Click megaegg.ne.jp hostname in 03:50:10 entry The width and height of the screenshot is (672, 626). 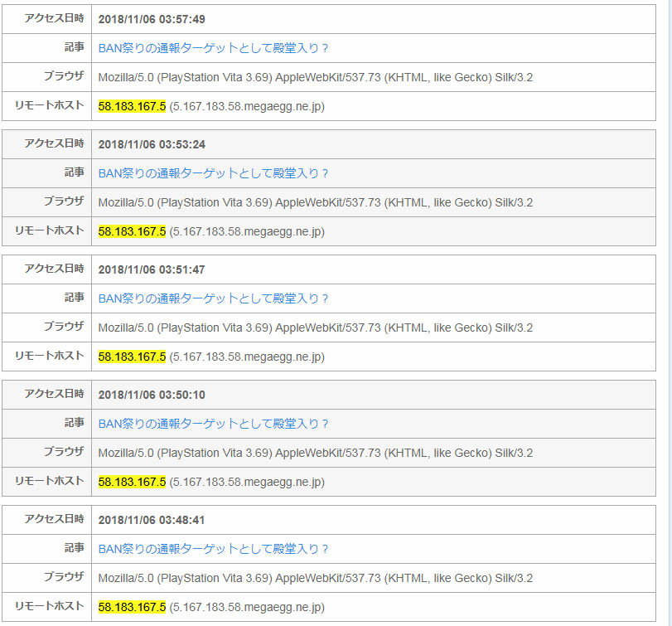click(247, 482)
